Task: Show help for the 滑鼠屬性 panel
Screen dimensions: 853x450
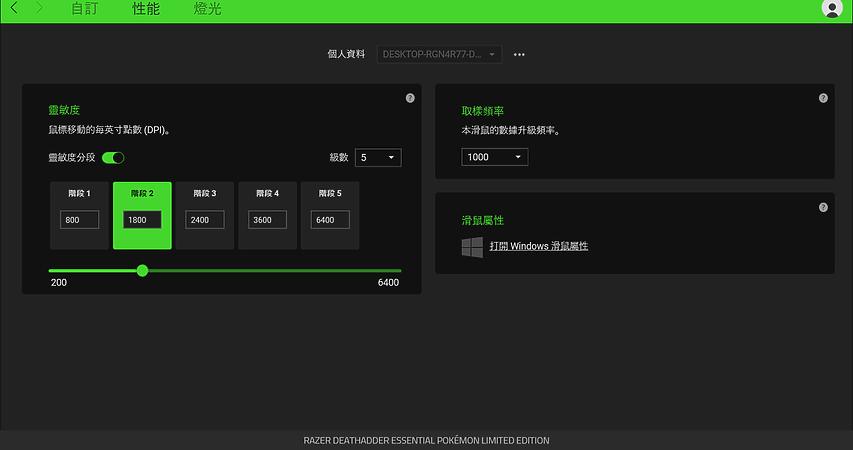Action: [x=823, y=207]
